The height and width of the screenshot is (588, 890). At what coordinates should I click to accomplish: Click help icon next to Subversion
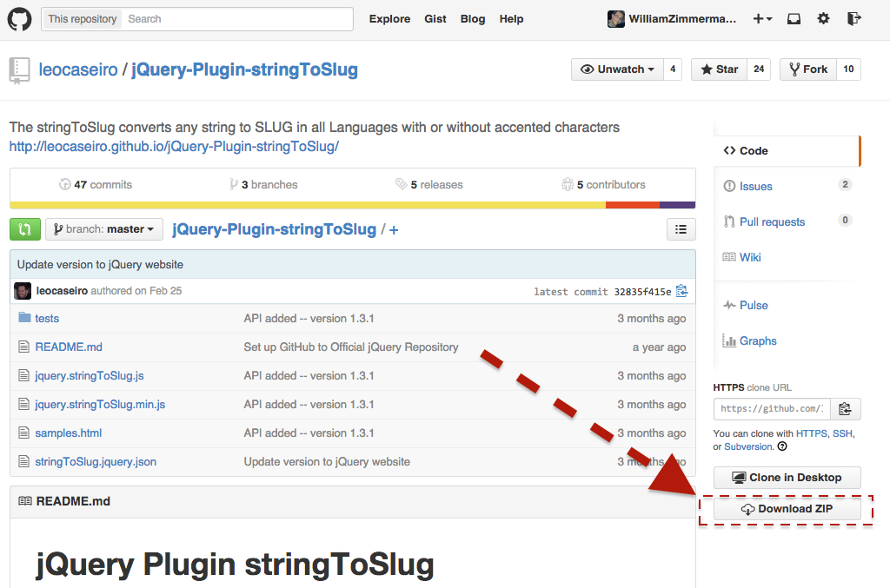782,446
